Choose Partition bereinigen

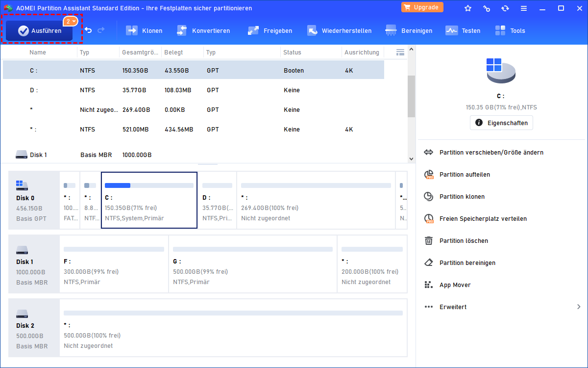467,263
